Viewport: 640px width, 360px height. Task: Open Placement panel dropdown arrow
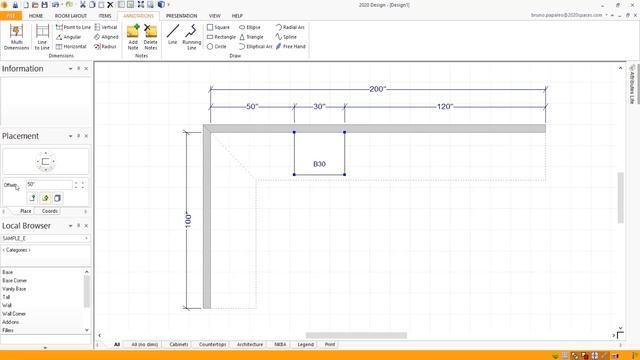pos(70,136)
